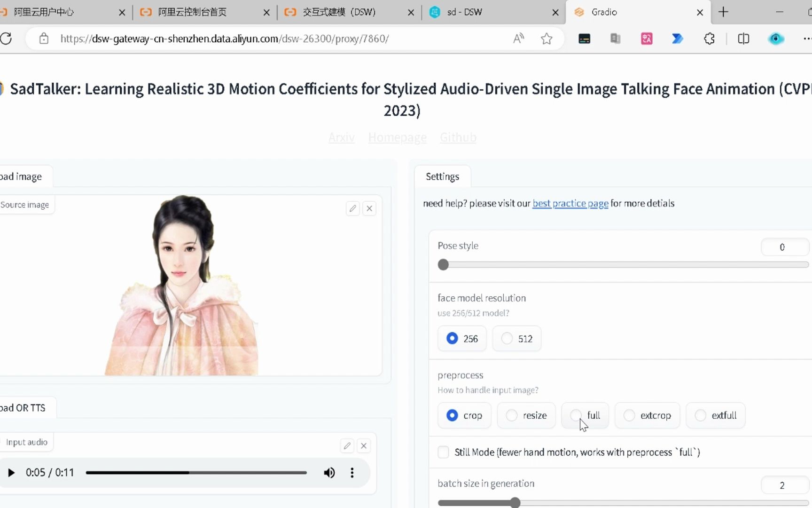812x508 pixels.
Task: Select the 512 face model resolution
Action: (516, 339)
